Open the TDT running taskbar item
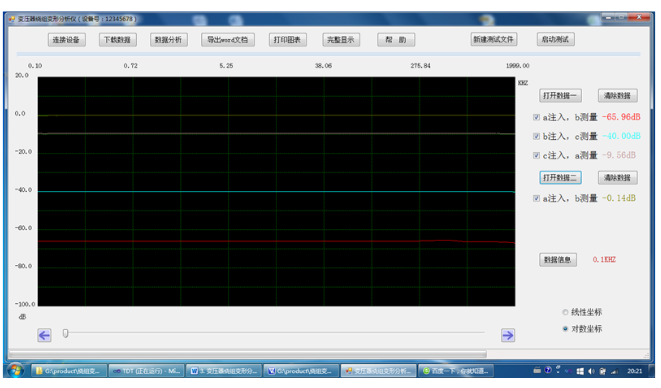 point(146,371)
